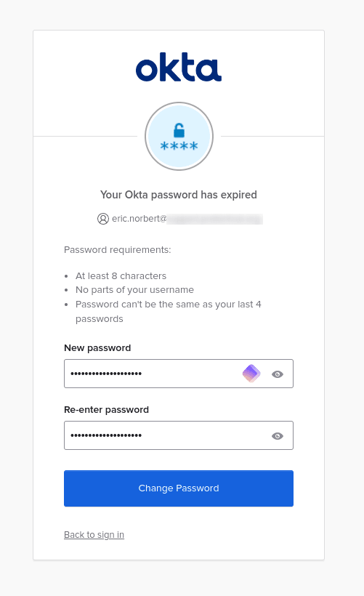The width and height of the screenshot is (364, 596).
Task: Click the last 4 passwords requirement text
Action: [x=169, y=311]
